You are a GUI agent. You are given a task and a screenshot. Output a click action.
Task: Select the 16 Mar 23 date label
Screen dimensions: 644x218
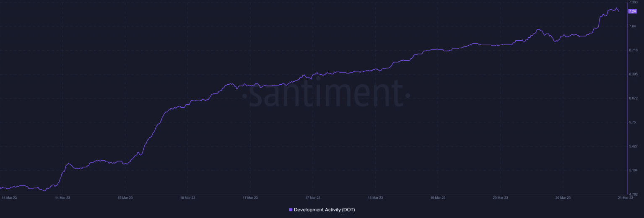point(187,197)
